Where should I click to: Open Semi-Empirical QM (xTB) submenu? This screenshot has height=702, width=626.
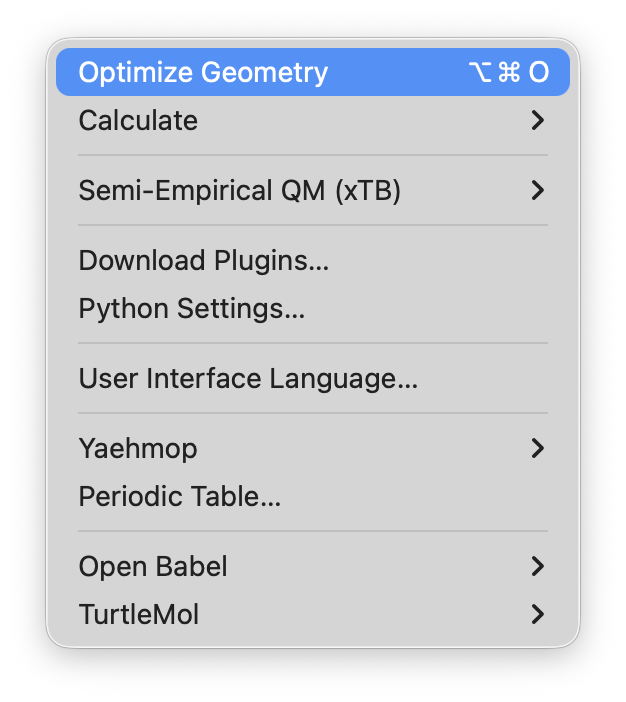pos(239,190)
